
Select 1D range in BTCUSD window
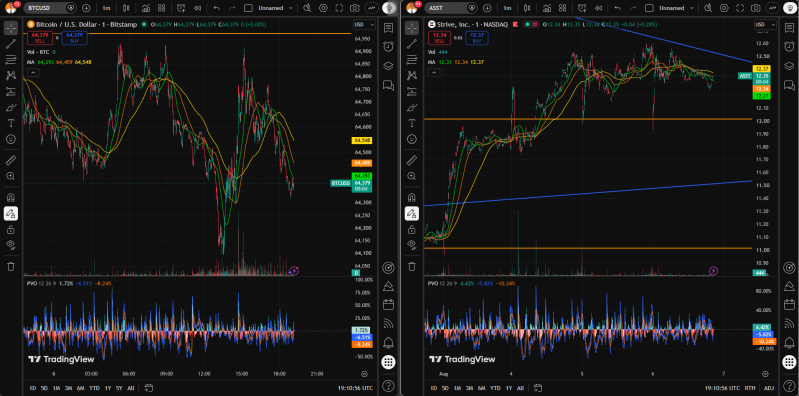pos(33,388)
